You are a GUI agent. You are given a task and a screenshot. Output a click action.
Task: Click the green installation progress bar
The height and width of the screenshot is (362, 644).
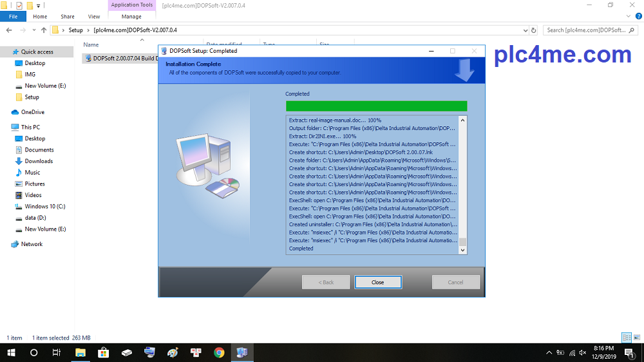pyautogui.click(x=376, y=106)
